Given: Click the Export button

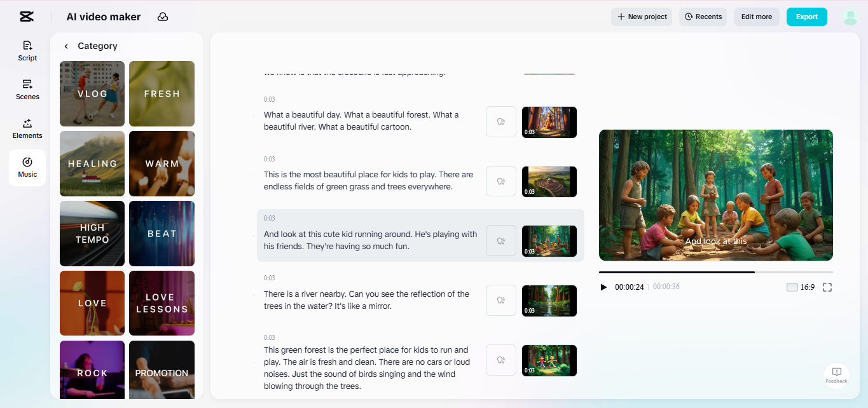Looking at the screenshot, I should coord(806,17).
